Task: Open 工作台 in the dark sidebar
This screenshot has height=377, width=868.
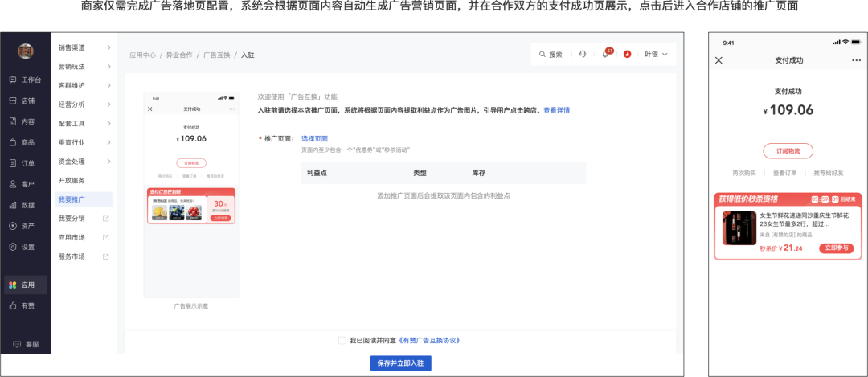Action: (26, 80)
